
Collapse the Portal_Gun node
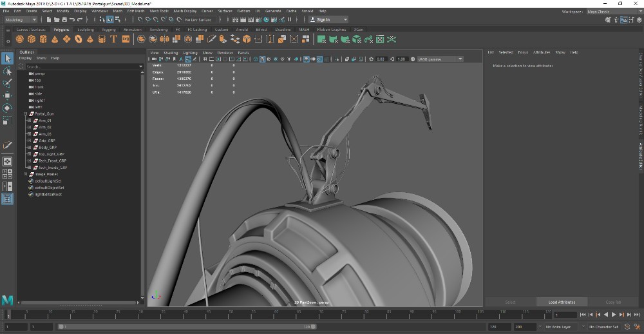pyautogui.click(x=26, y=114)
